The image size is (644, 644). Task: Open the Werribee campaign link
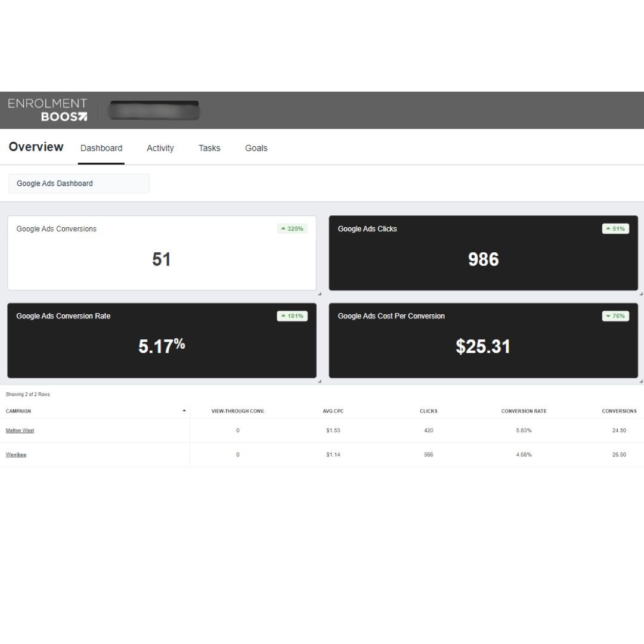[16, 454]
